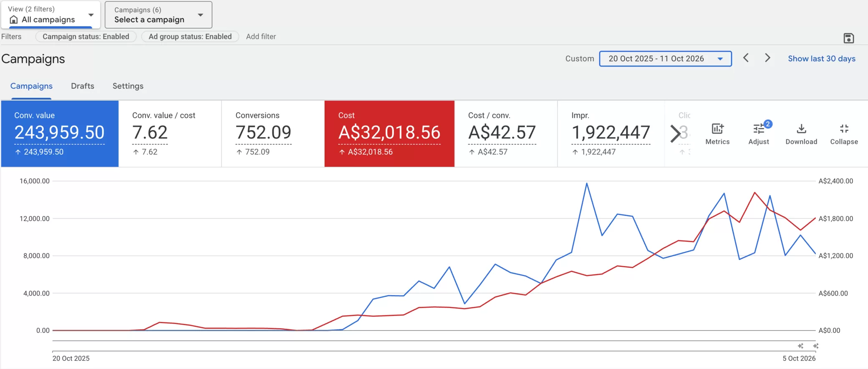
Task: Click the 20 Oct 2025 axis date
Action: tap(71, 358)
